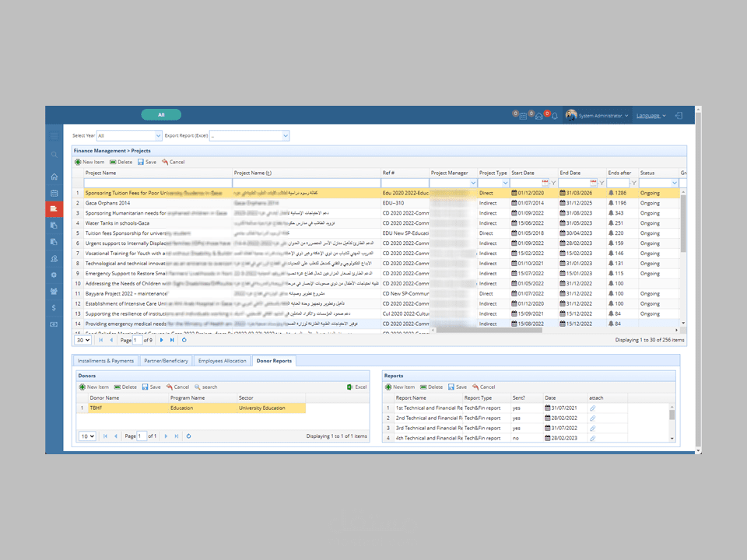
Task: Go to next page of Projects
Action: click(162, 340)
